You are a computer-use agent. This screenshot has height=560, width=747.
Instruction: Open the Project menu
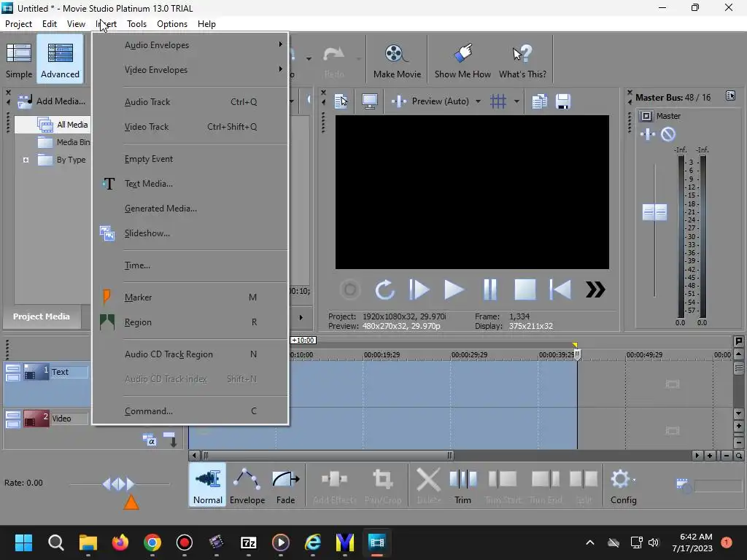18,24
